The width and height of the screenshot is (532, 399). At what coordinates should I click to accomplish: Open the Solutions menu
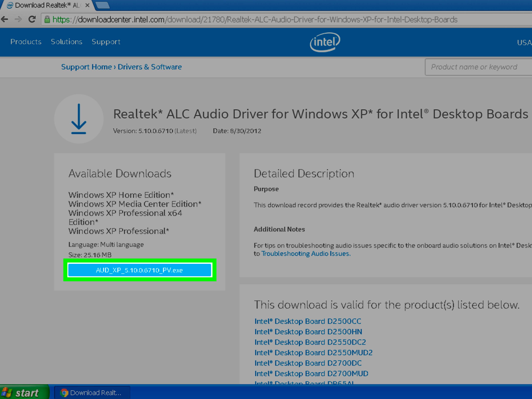coord(66,42)
